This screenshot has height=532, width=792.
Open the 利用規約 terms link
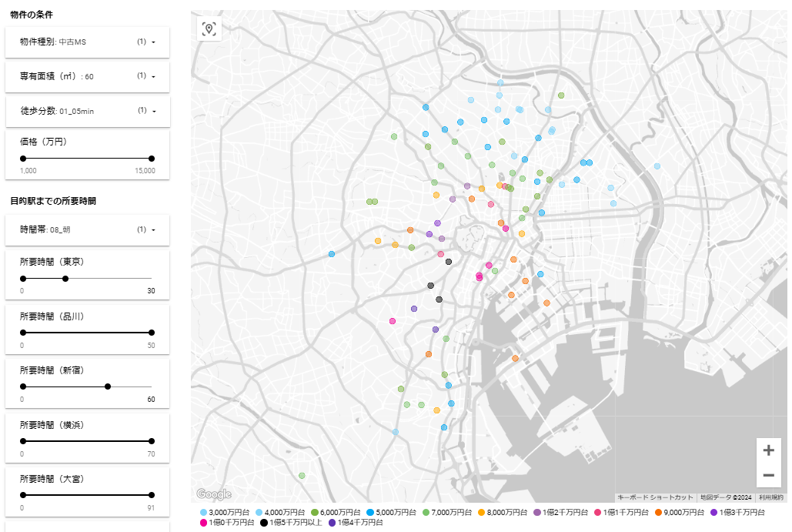tap(770, 497)
